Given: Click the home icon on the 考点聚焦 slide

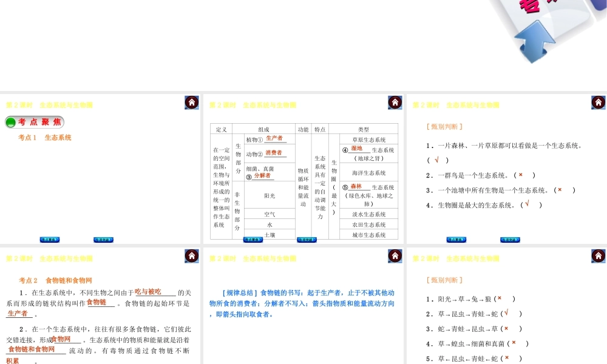Looking at the screenshot, I should [x=192, y=103].
